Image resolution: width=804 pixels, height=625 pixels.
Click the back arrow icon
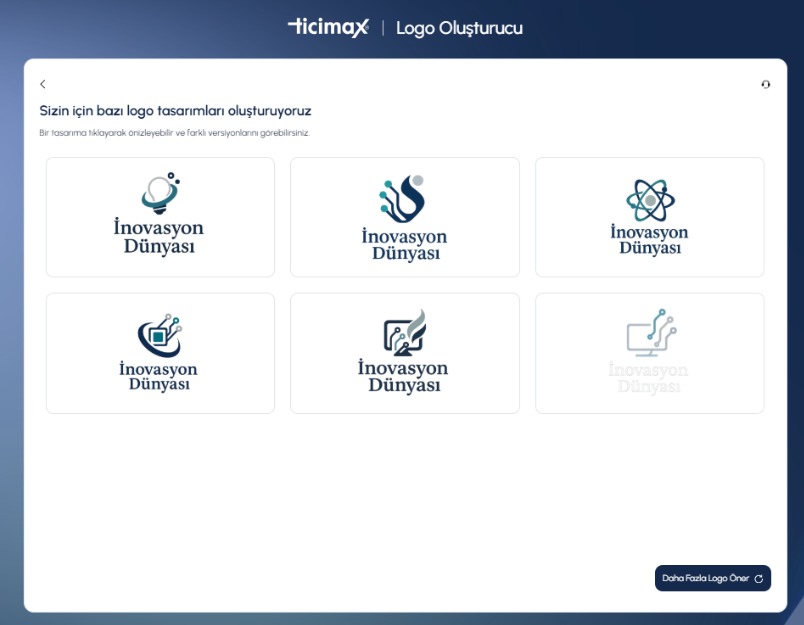[x=42, y=85]
